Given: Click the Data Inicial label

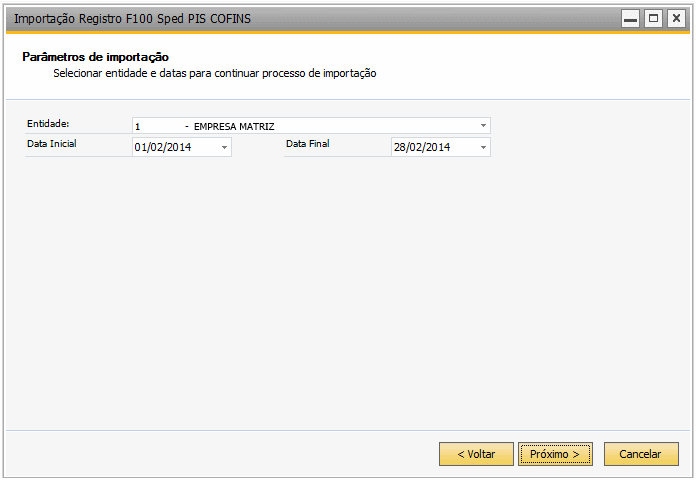Looking at the screenshot, I should [51, 143].
